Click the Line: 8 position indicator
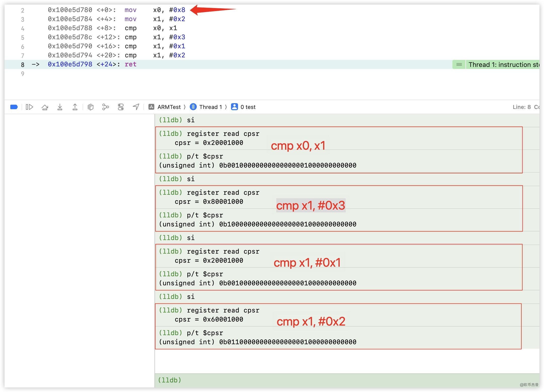Image resolution: width=544 pixels, height=392 pixels. (x=521, y=107)
